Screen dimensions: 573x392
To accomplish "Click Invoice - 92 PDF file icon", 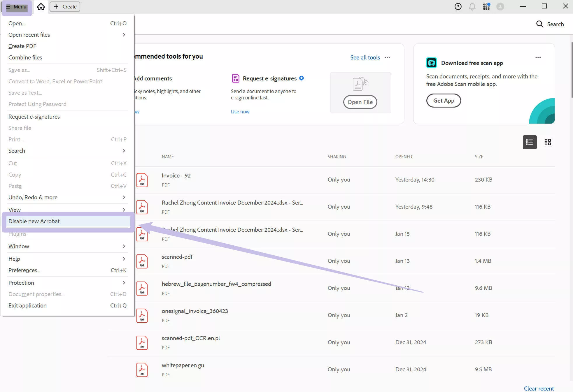I will pos(142,180).
